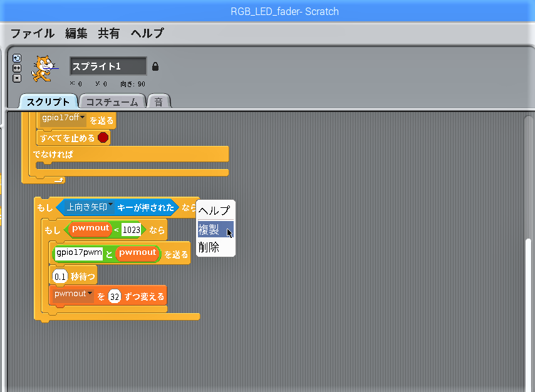Open the ファイル menu

pos(33,33)
